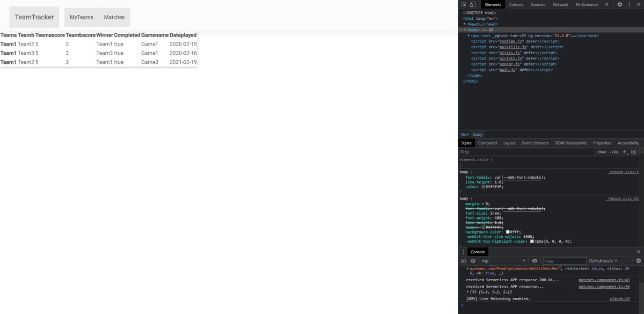Clear the console icon
The image size is (644, 314).
tap(472, 261)
